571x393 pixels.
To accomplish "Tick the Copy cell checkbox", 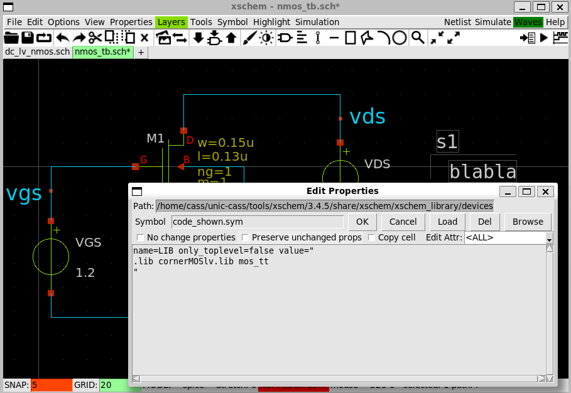I will 371,237.
